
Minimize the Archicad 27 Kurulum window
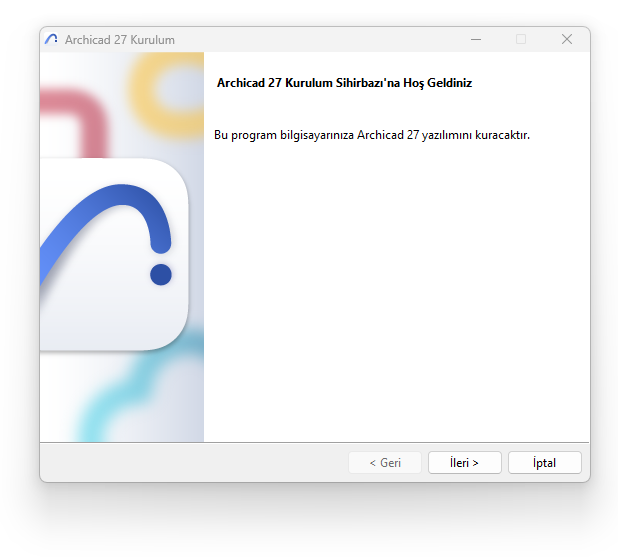click(x=476, y=39)
